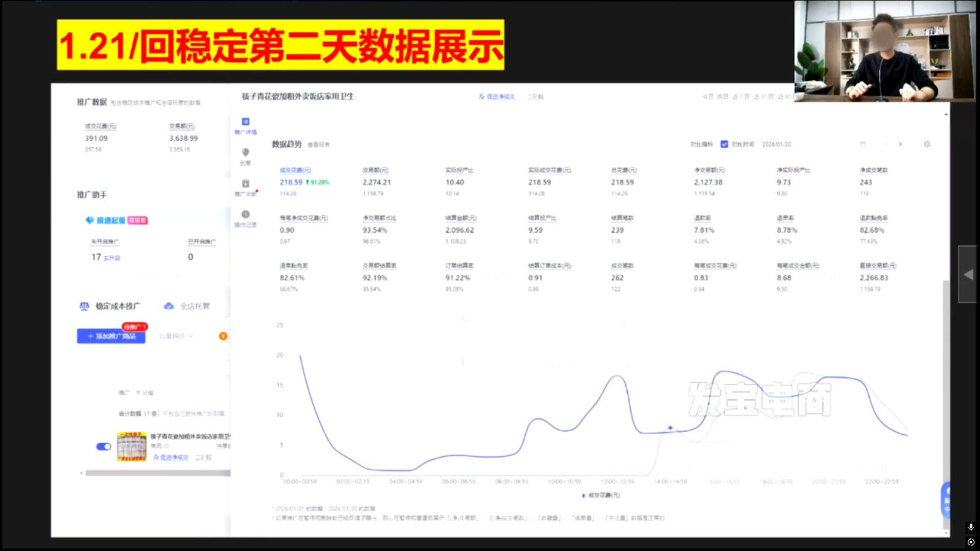Click the next-date chevron arrow

click(900, 144)
